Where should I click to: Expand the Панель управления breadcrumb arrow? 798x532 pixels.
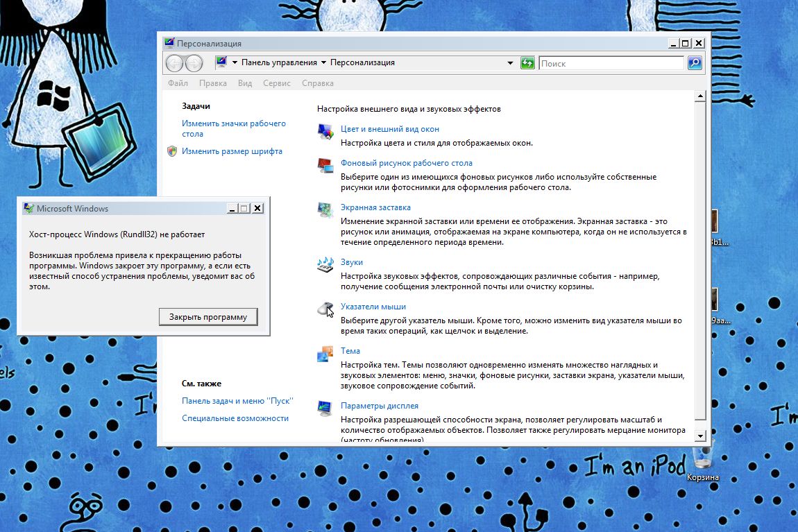click(x=323, y=62)
